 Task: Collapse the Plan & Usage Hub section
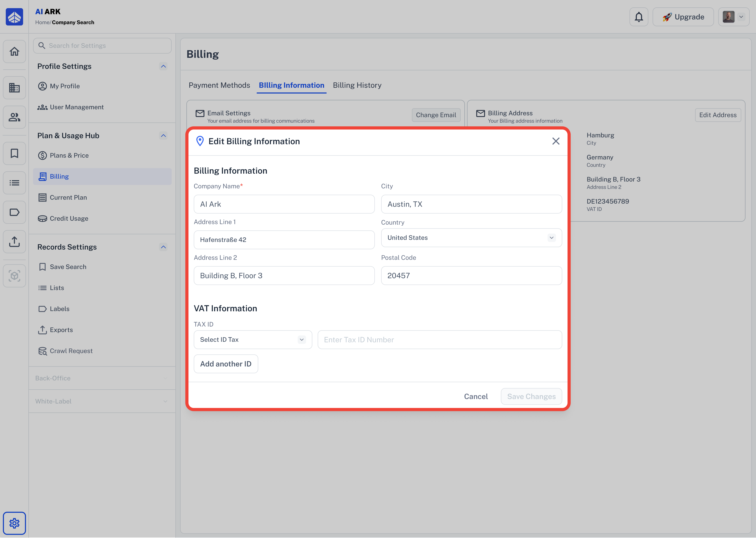coord(163,136)
